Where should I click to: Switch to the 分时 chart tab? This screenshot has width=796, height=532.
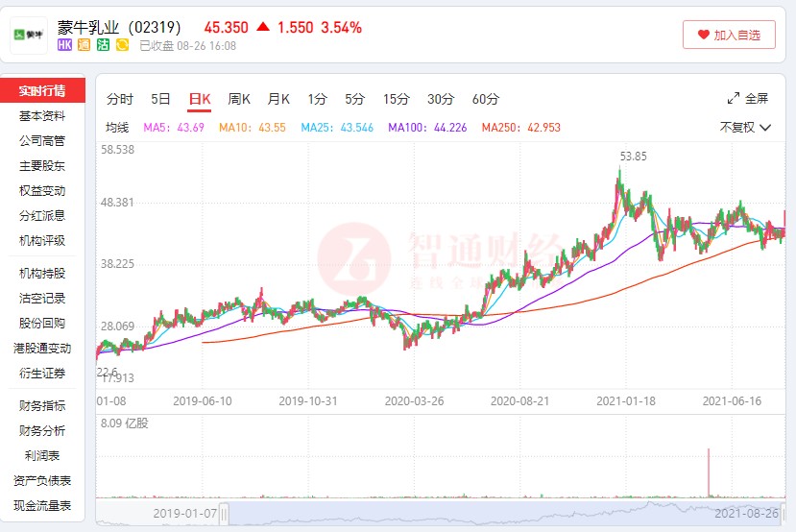[120, 99]
